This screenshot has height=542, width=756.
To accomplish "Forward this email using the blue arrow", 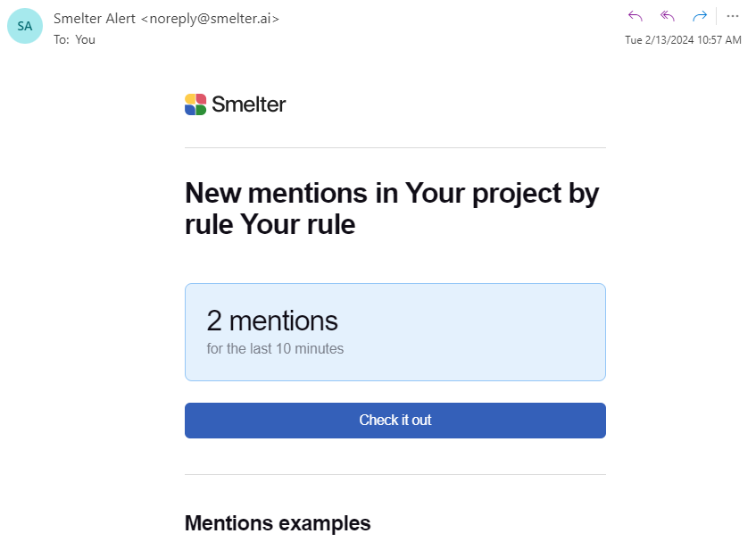I will pyautogui.click(x=700, y=16).
